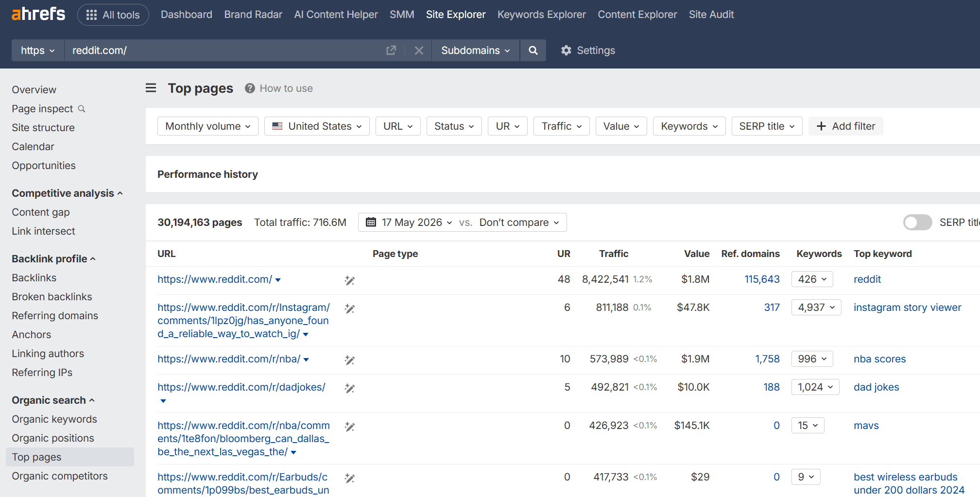Open https://www.reddit.com/r/nba/ link

229,359
